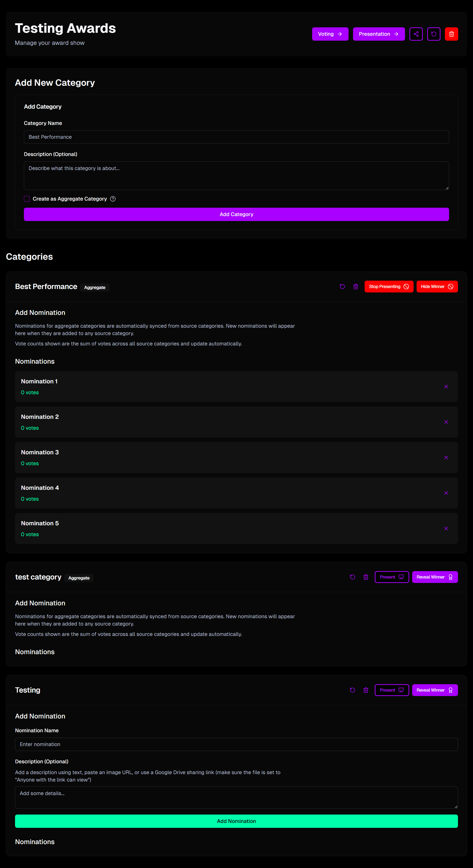The height and width of the screenshot is (868, 473).
Task: Click the Nomination 5 title text
Action: (x=40, y=523)
